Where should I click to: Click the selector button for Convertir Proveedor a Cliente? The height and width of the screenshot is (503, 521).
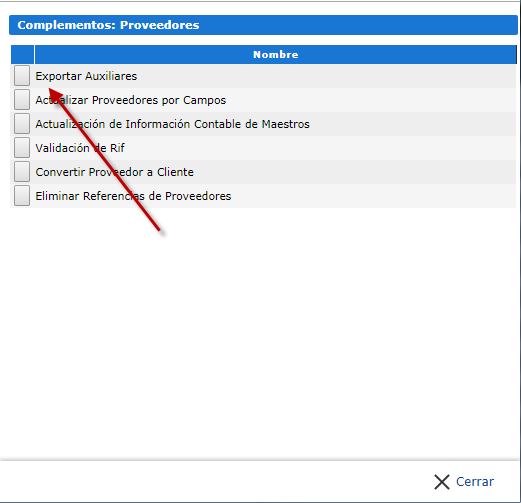pyautogui.click(x=22, y=172)
